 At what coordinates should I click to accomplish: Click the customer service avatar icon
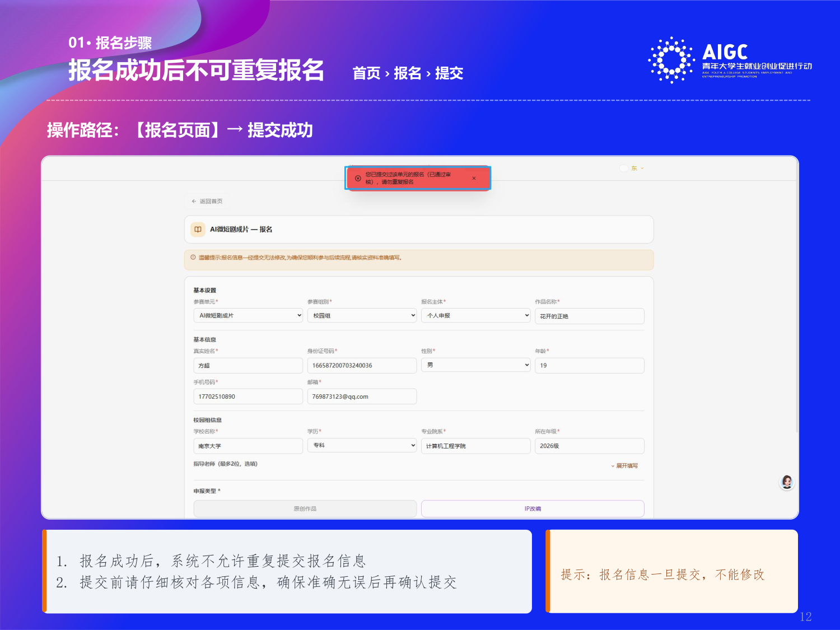[787, 482]
